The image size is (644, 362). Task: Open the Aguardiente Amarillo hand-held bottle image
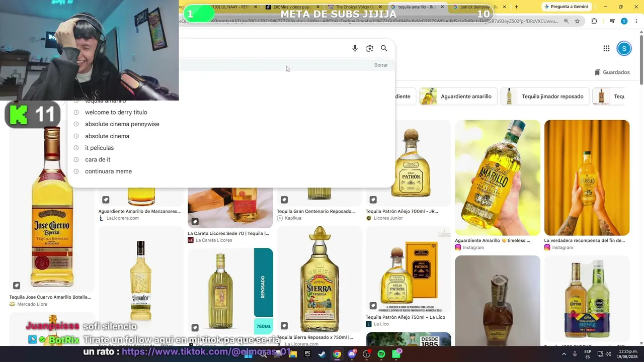pos(498,177)
